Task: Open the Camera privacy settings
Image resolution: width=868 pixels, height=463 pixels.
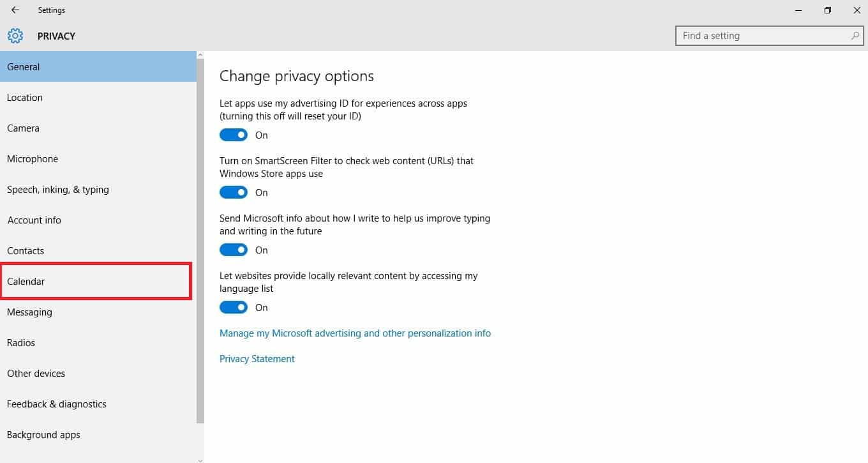Action: [23, 128]
